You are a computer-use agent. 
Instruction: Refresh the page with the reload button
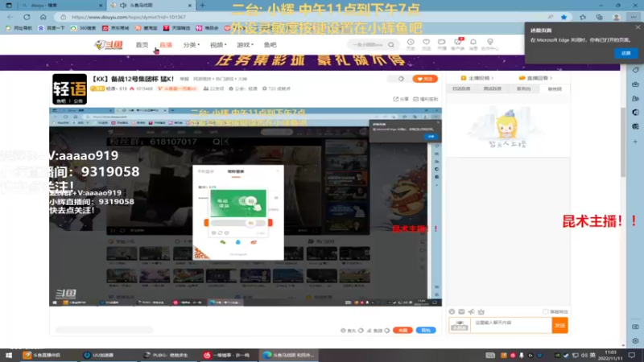[x=27, y=17]
